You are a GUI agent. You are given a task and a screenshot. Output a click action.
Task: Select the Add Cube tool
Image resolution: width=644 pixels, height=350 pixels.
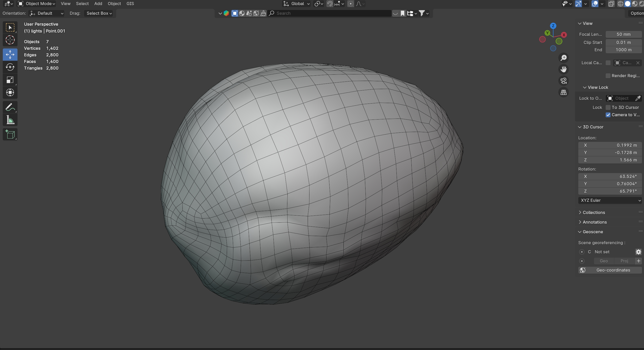10,134
